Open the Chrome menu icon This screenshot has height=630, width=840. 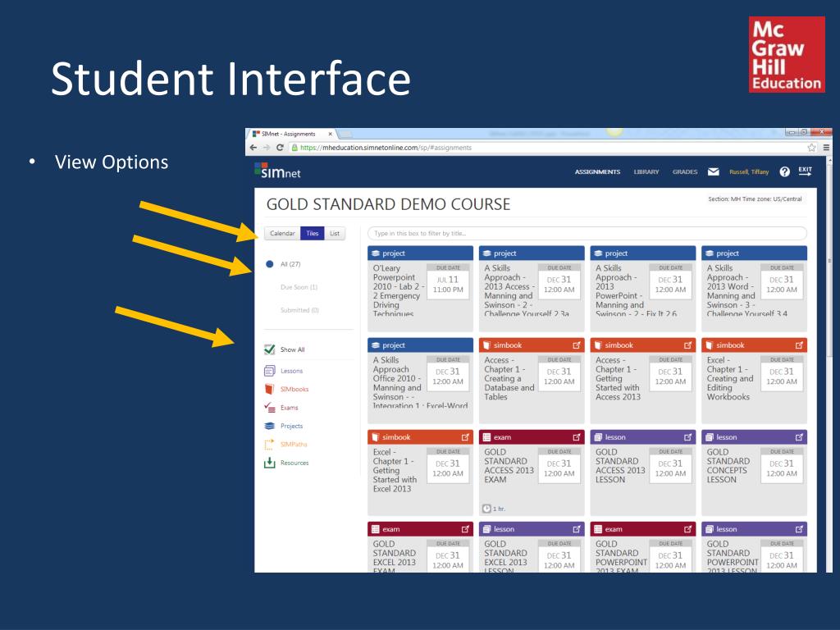(827, 148)
